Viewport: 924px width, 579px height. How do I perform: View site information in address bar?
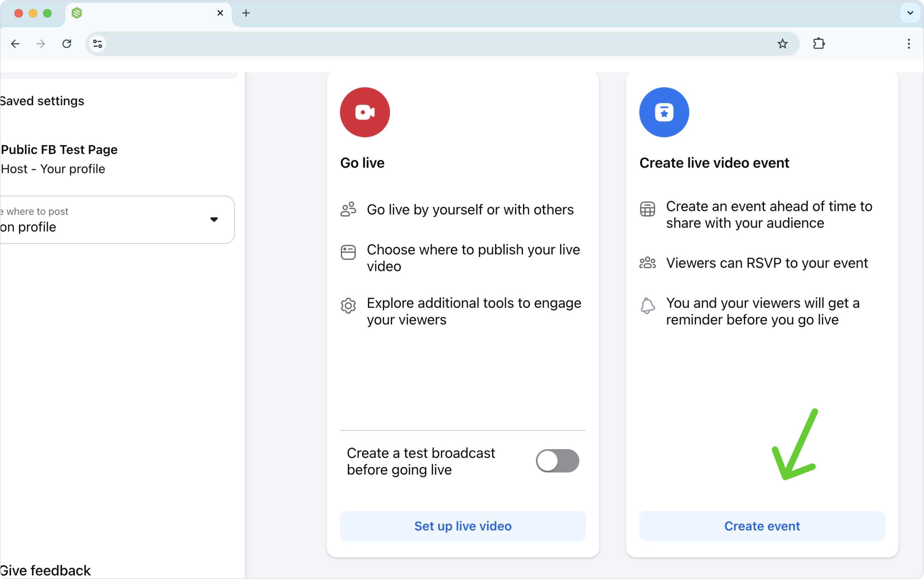coord(98,44)
